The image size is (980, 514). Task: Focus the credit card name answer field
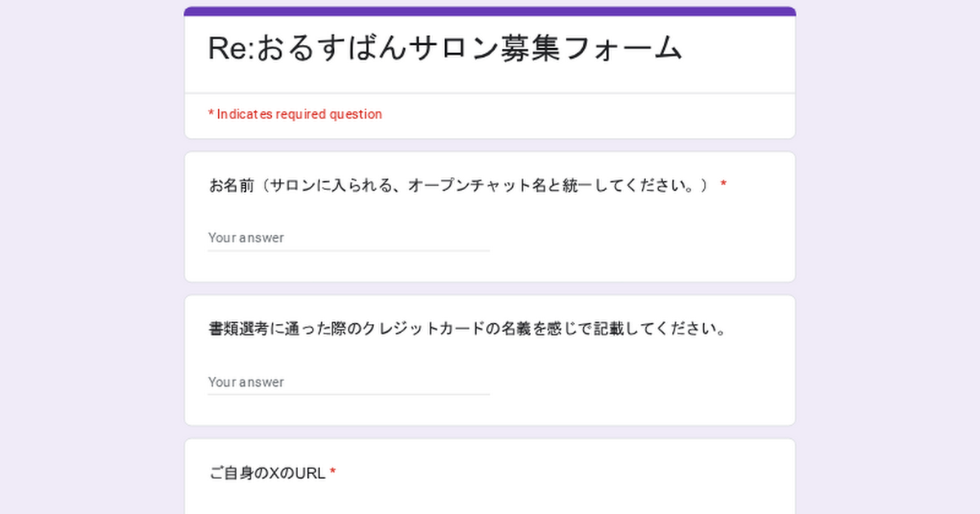pos(349,383)
